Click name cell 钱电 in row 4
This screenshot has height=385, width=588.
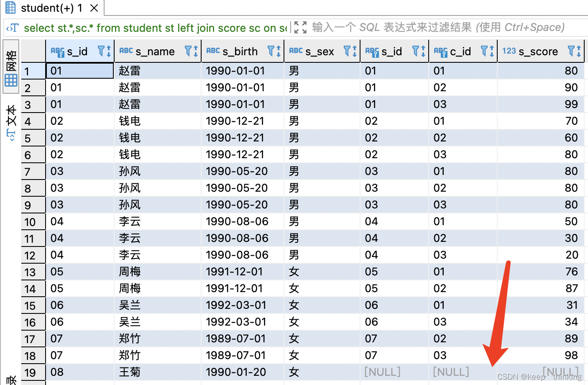(x=157, y=121)
